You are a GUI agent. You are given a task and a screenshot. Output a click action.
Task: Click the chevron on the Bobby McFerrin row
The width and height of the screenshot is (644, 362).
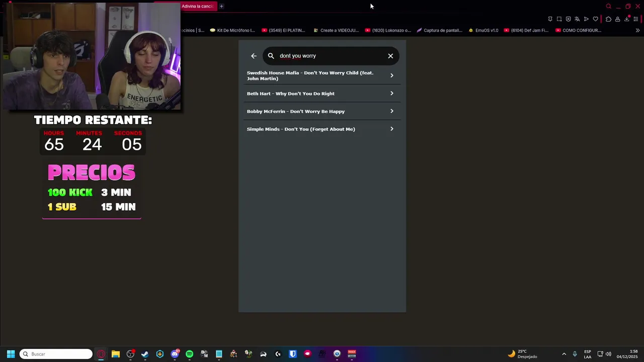(391, 111)
